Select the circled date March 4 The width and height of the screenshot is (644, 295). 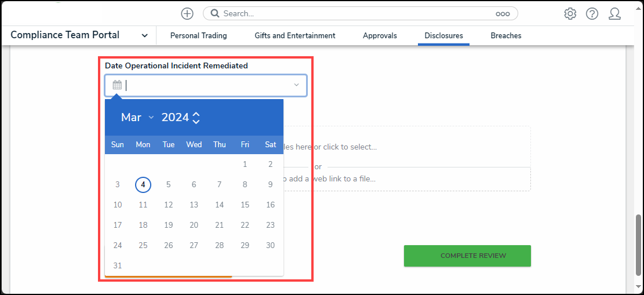pos(143,185)
